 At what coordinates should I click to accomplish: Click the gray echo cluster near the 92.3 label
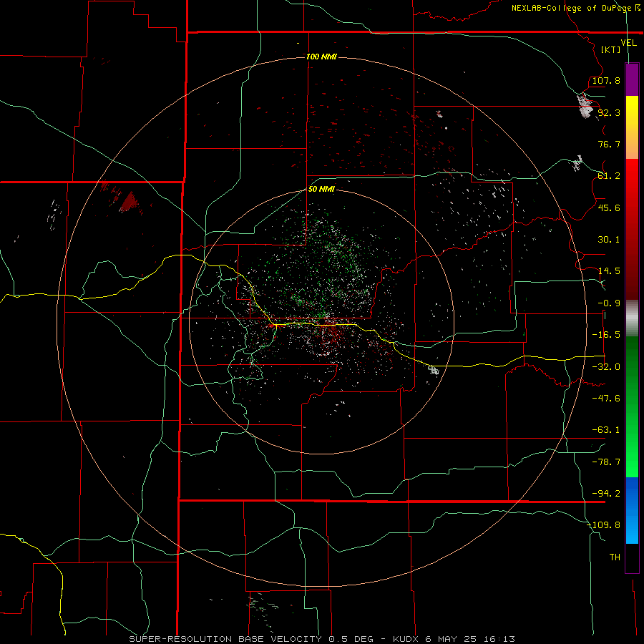[x=585, y=107]
